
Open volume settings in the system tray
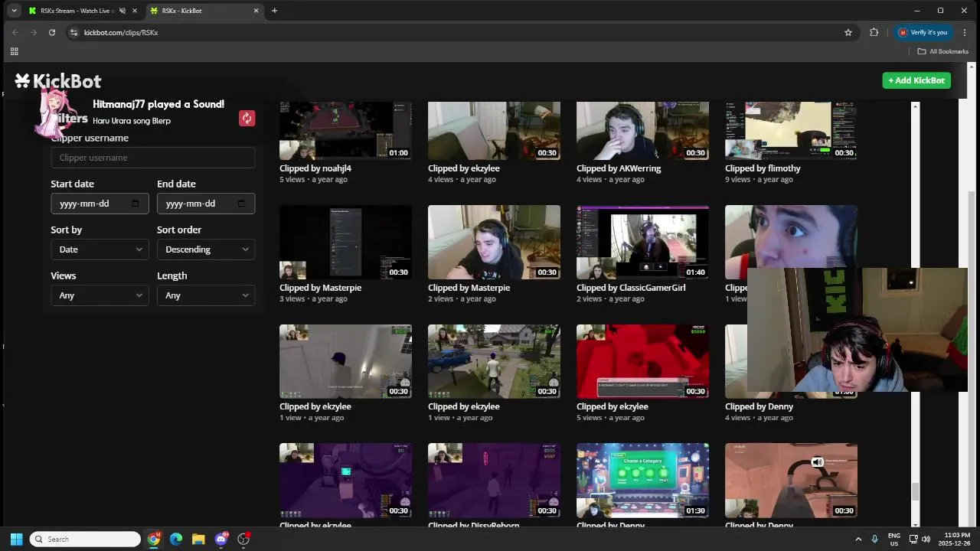[x=926, y=540]
